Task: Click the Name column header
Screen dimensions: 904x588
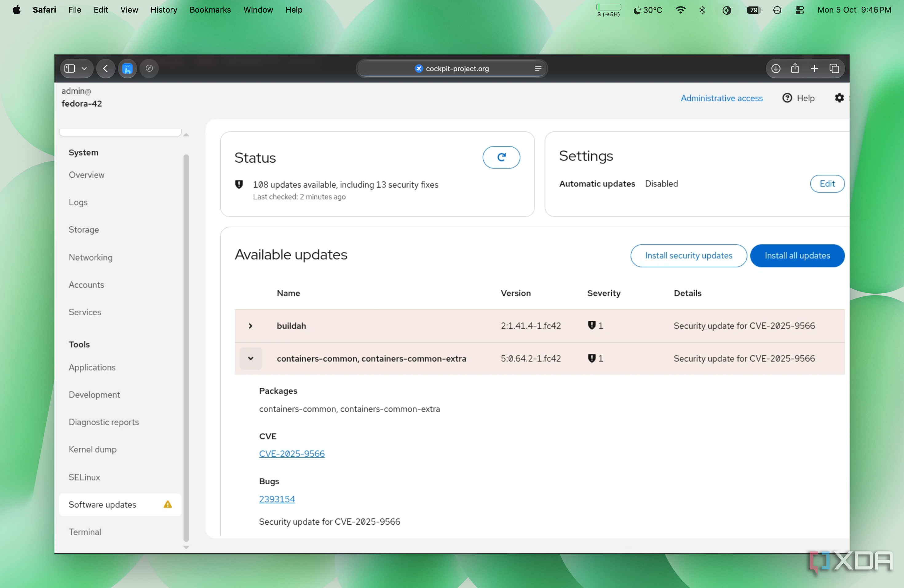Action: tap(288, 293)
